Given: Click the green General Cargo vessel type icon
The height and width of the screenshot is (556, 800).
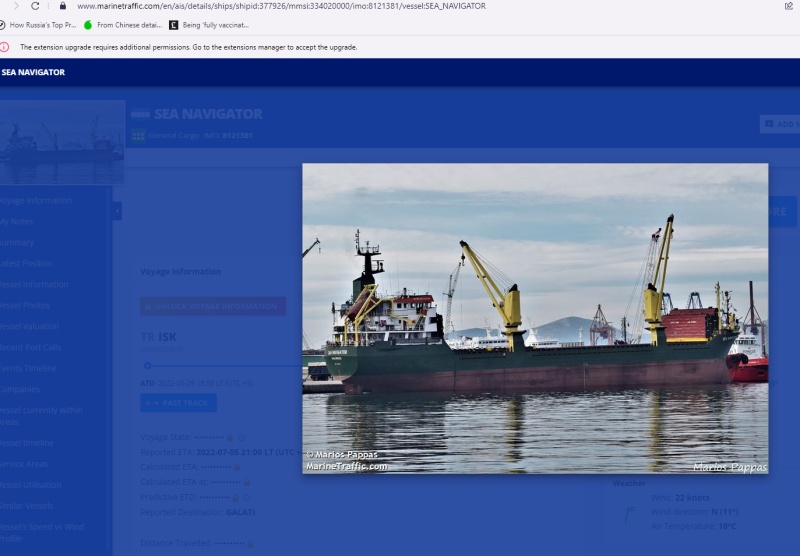Looking at the screenshot, I should (x=138, y=135).
